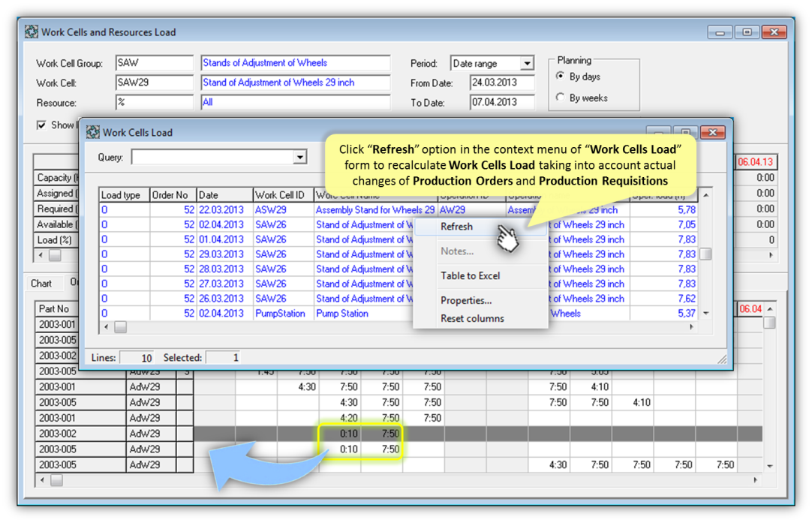Click the Work Cells Load dialog title icon
Viewport: 812px width, 523px height.
tap(93, 132)
